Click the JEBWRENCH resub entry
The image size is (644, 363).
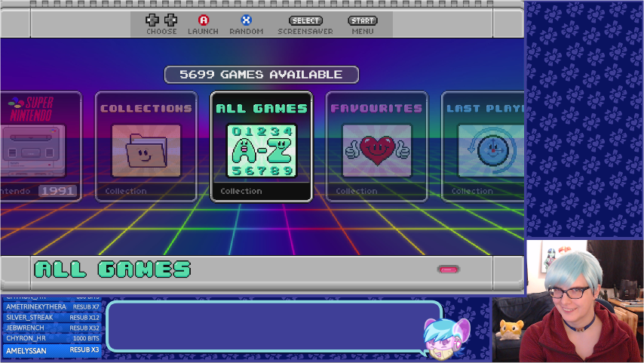52,328
